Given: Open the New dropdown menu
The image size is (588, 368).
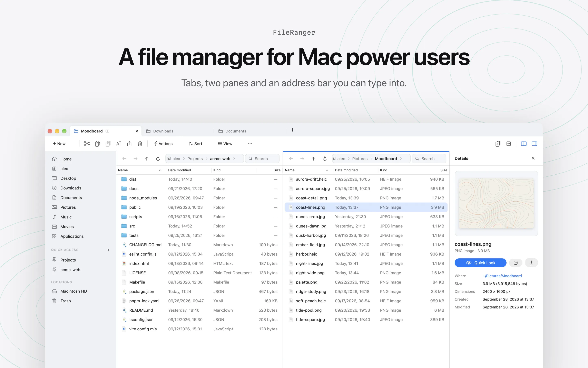Looking at the screenshot, I should [x=59, y=144].
